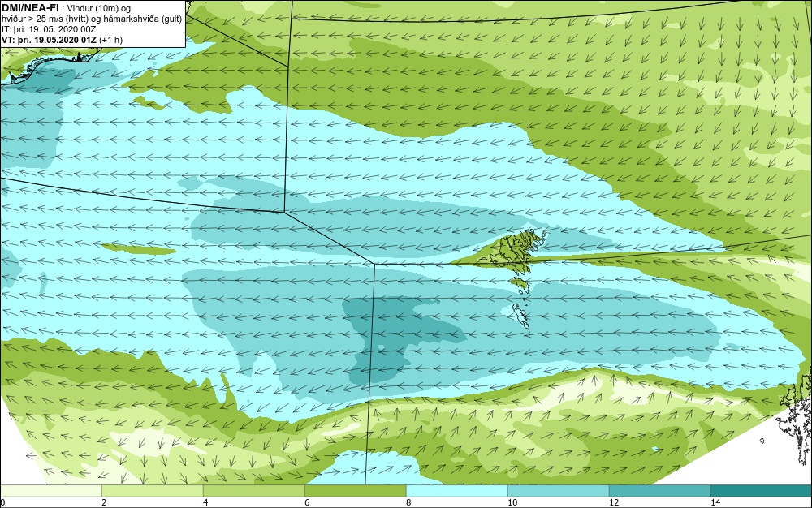Click the legend value label '12'

pyautogui.click(x=614, y=502)
